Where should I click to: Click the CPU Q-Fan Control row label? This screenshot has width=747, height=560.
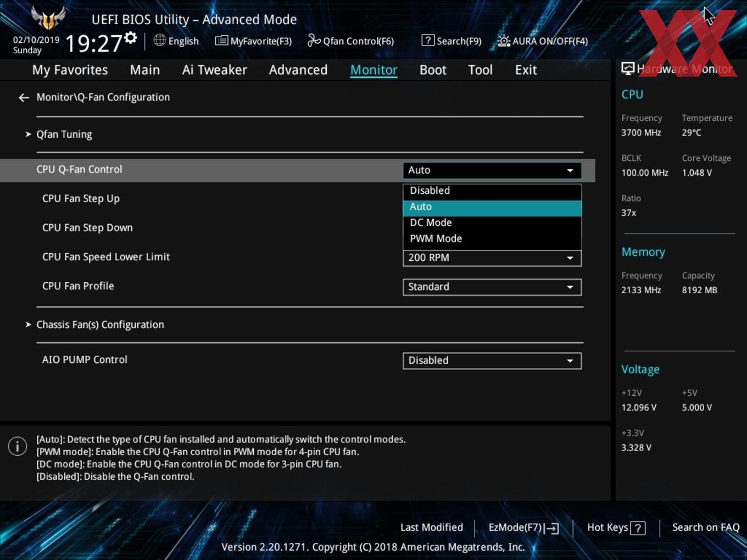79,170
